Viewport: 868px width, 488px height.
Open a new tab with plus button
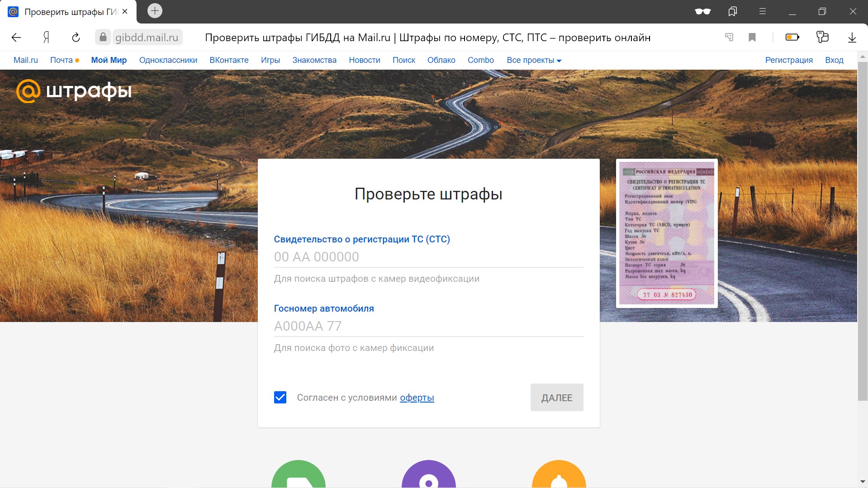(155, 11)
